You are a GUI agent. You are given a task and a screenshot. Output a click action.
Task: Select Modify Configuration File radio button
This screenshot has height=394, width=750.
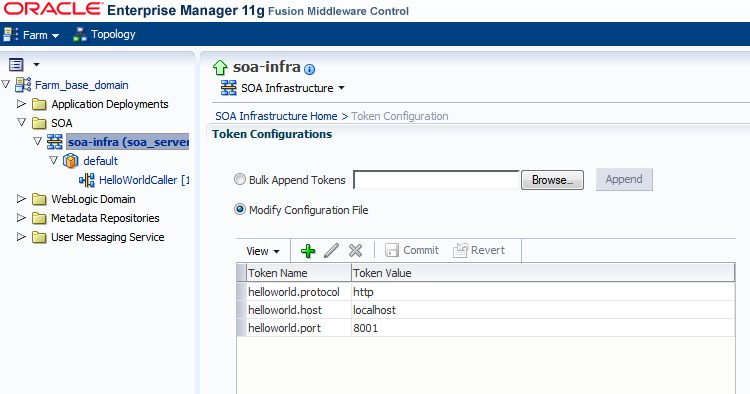(x=240, y=209)
